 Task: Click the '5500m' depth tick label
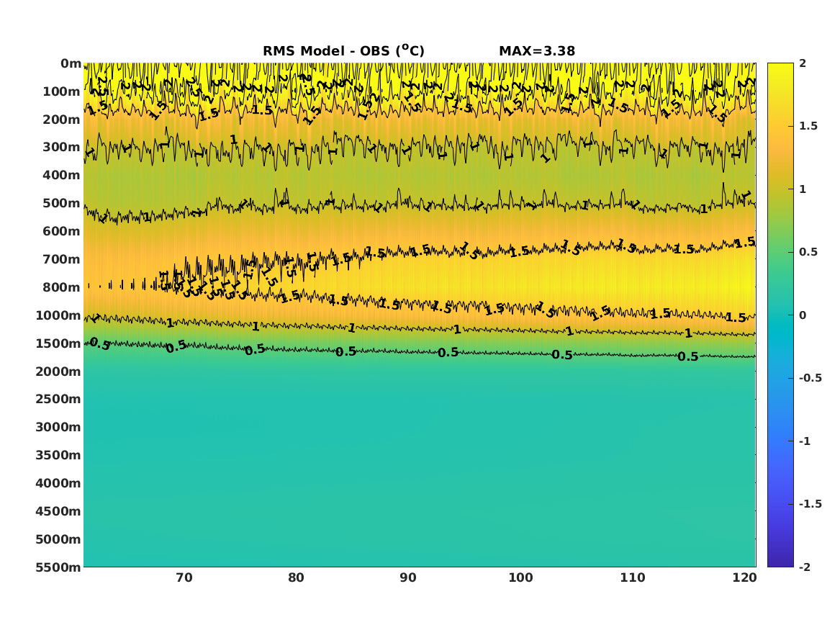pos(58,567)
